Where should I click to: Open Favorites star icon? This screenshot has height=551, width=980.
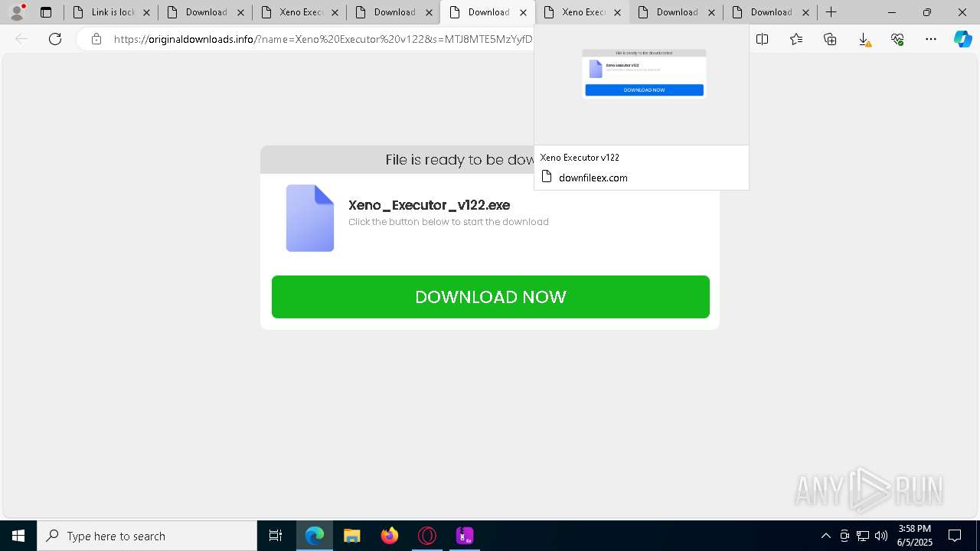796,39
